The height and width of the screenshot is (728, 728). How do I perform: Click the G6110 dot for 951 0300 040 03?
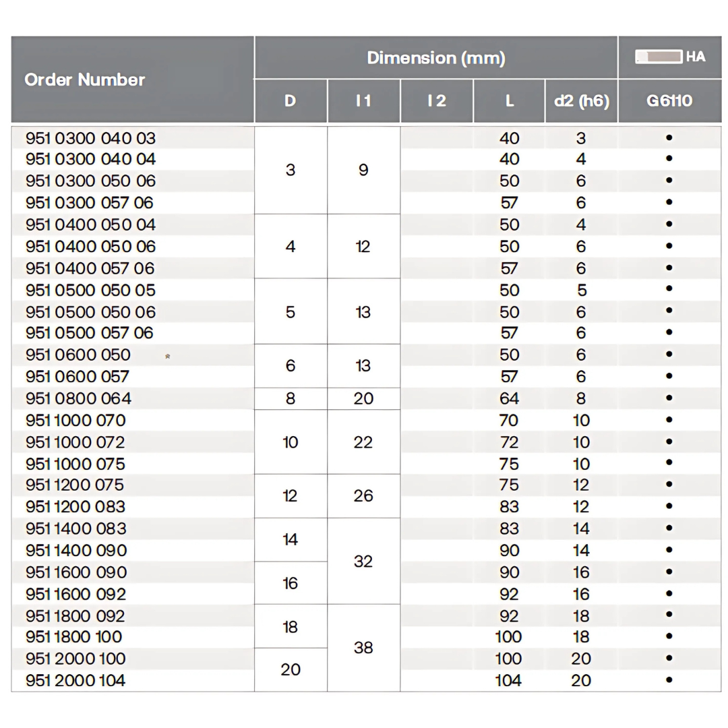669,138
